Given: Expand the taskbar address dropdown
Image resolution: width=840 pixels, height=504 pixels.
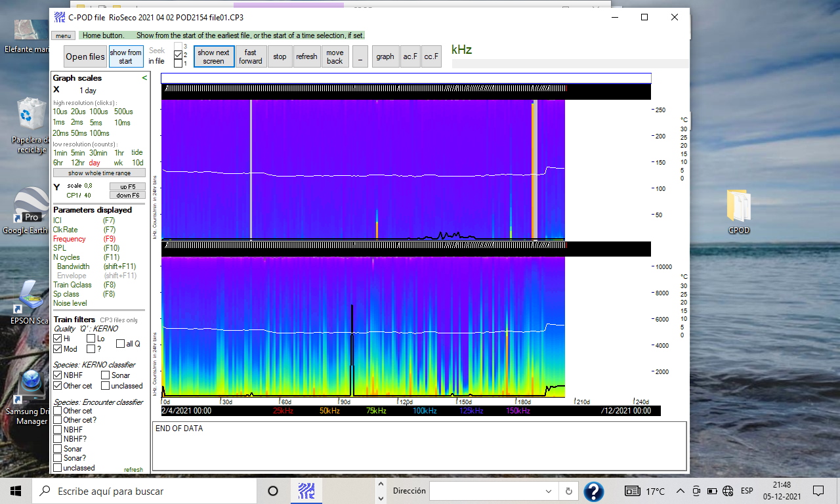Looking at the screenshot, I should (549, 491).
